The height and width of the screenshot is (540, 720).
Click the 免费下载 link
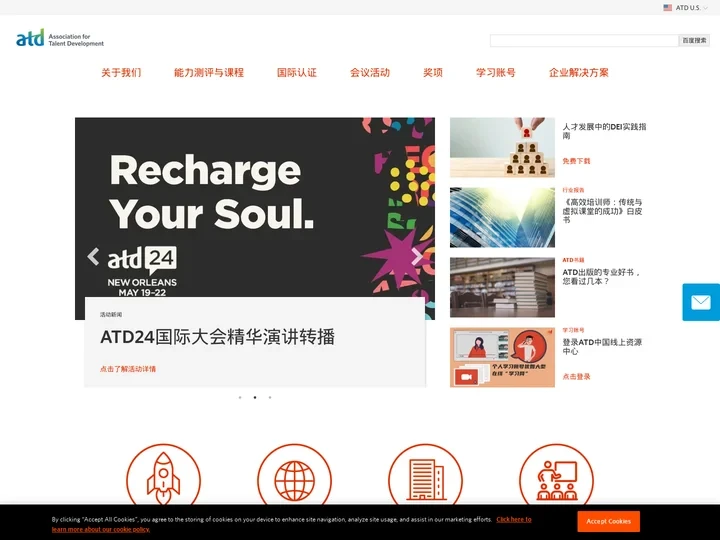576,161
